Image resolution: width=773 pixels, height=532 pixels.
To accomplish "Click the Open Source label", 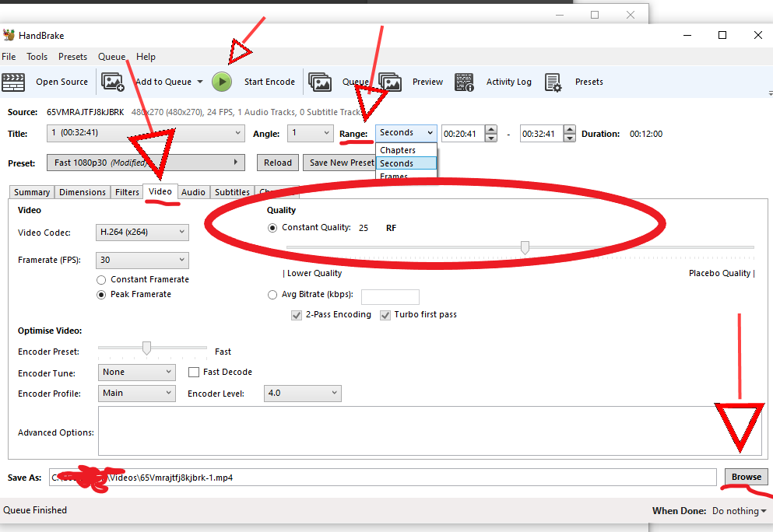I will (61, 82).
